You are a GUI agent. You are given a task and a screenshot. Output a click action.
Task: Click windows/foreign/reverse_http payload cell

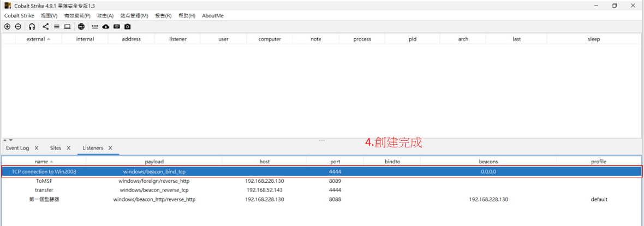click(154, 181)
